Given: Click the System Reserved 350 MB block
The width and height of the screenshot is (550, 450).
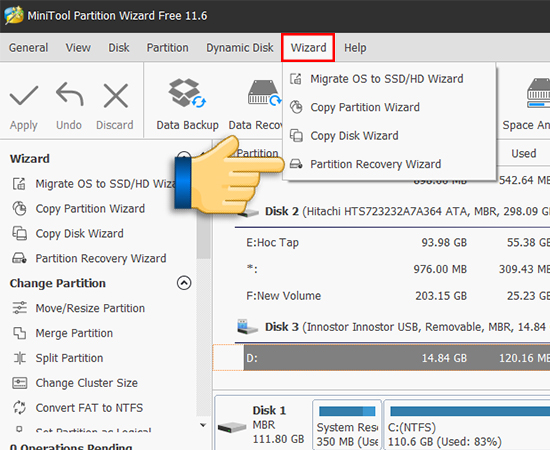Looking at the screenshot, I should [x=347, y=424].
